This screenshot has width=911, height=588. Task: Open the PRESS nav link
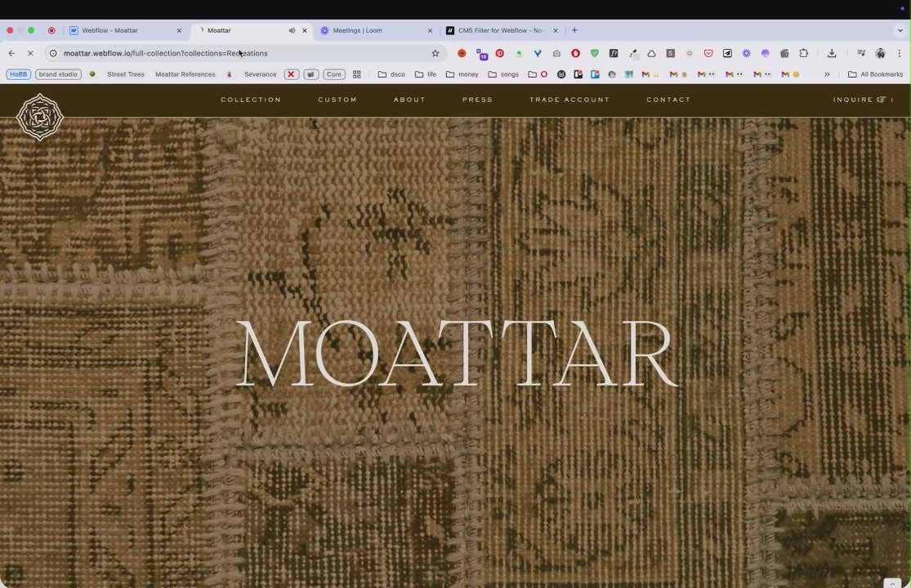tap(478, 100)
